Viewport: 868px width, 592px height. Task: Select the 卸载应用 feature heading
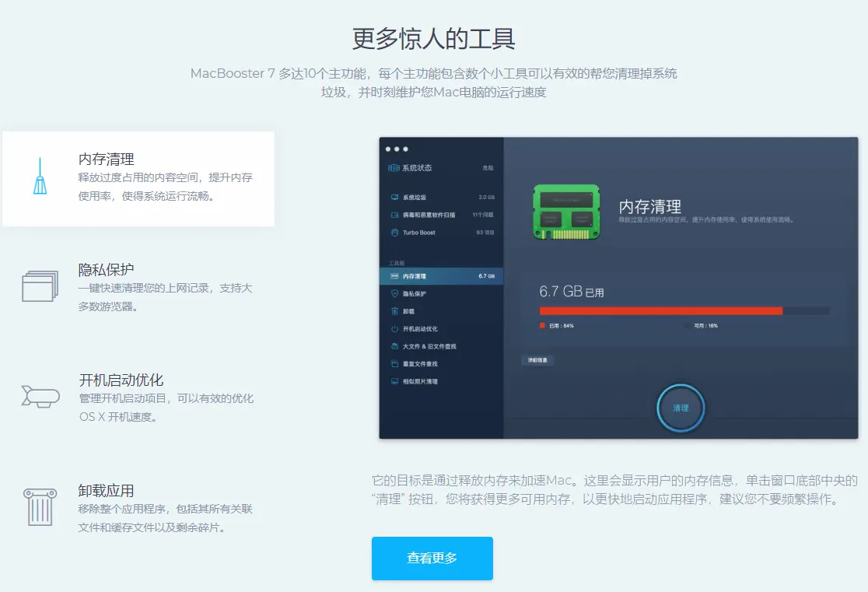tap(106, 491)
